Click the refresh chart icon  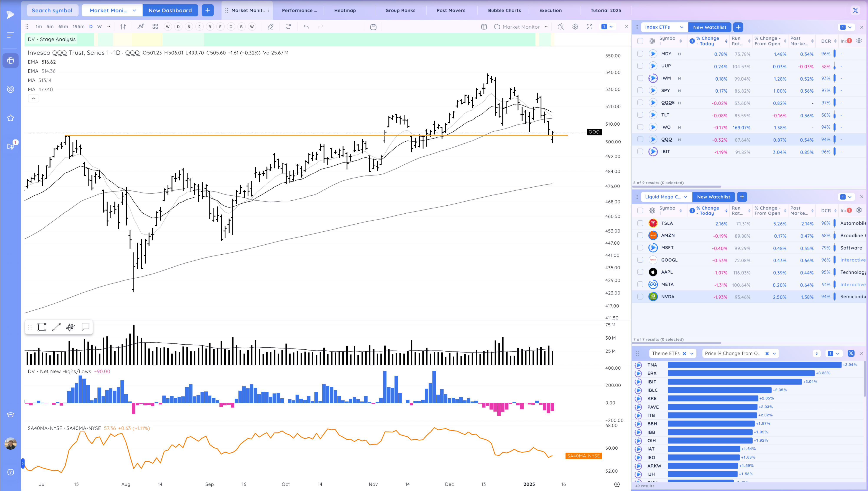(x=288, y=27)
